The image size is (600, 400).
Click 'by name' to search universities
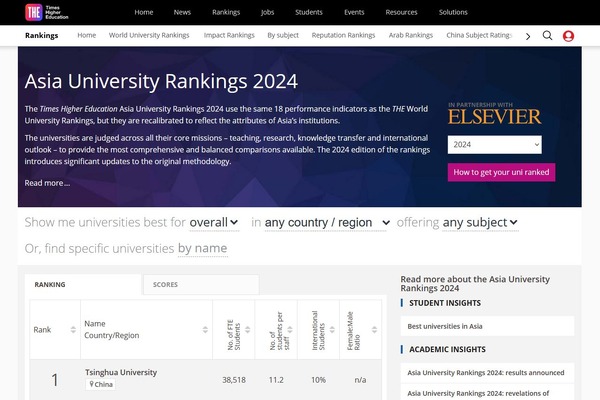coord(202,248)
